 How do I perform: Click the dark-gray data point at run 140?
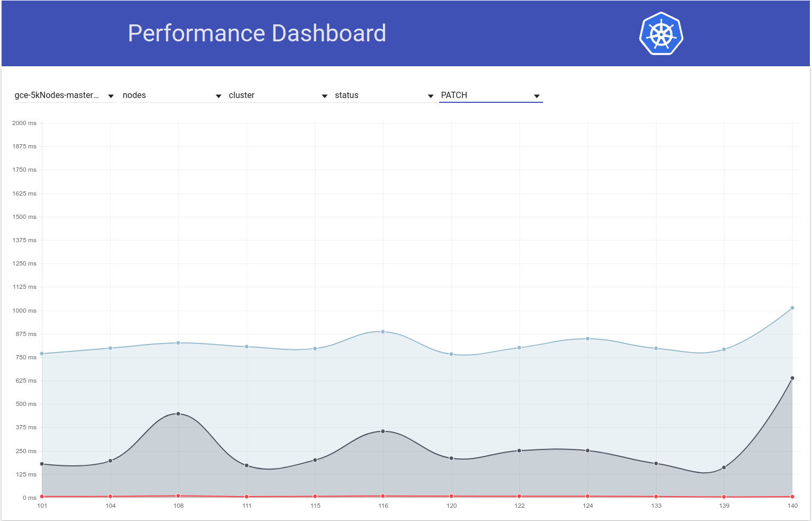point(792,378)
